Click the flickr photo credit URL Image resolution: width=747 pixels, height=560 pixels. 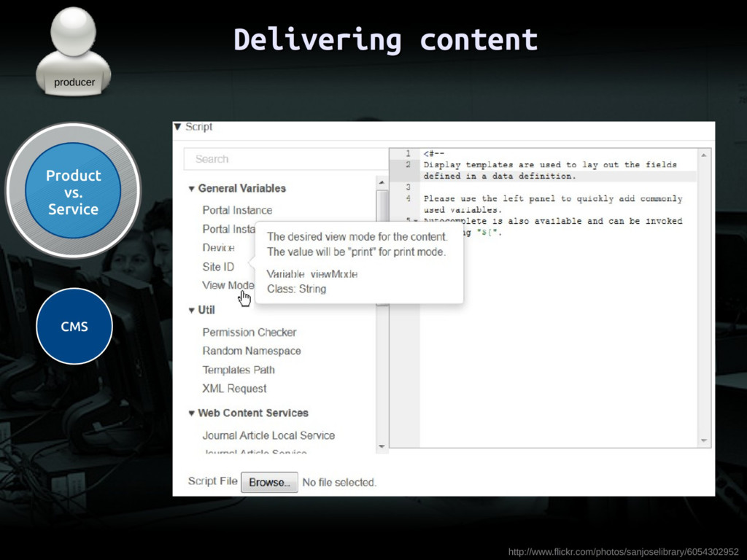coord(623,552)
